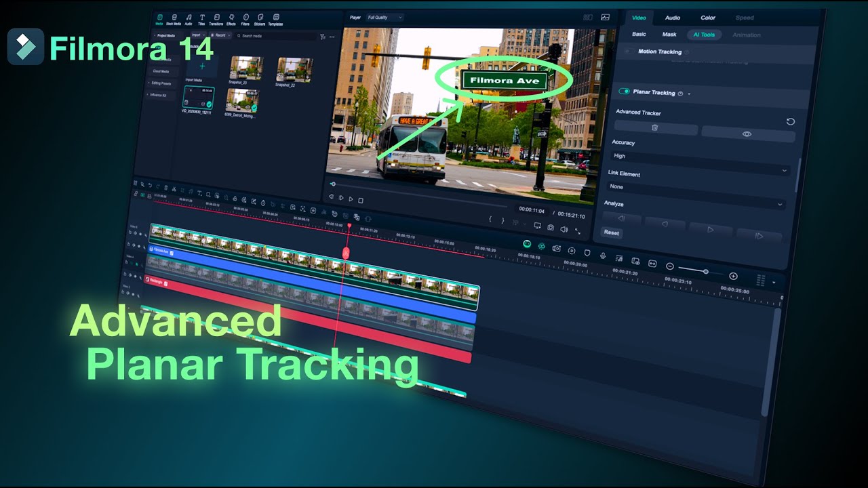Screen dimensions: 868x488
Task: Switch to the Video properties tab
Action: tap(639, 18)
